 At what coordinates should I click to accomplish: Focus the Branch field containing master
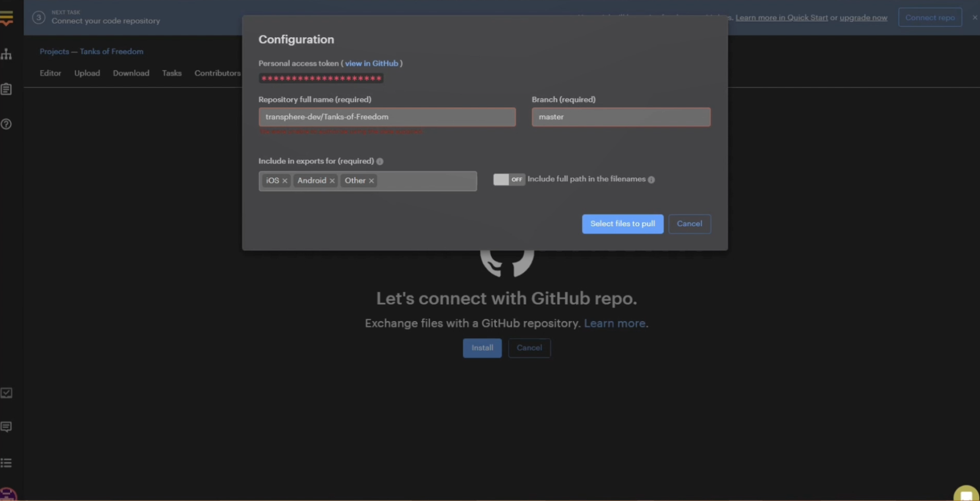[x=621, y=117]
